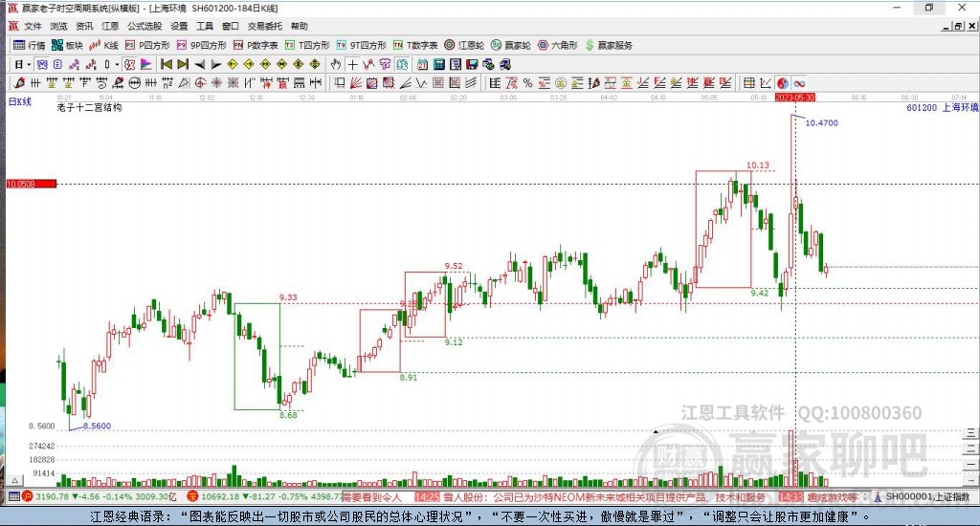
Task: Open the 板块 sector view
Action: (67, 45)
